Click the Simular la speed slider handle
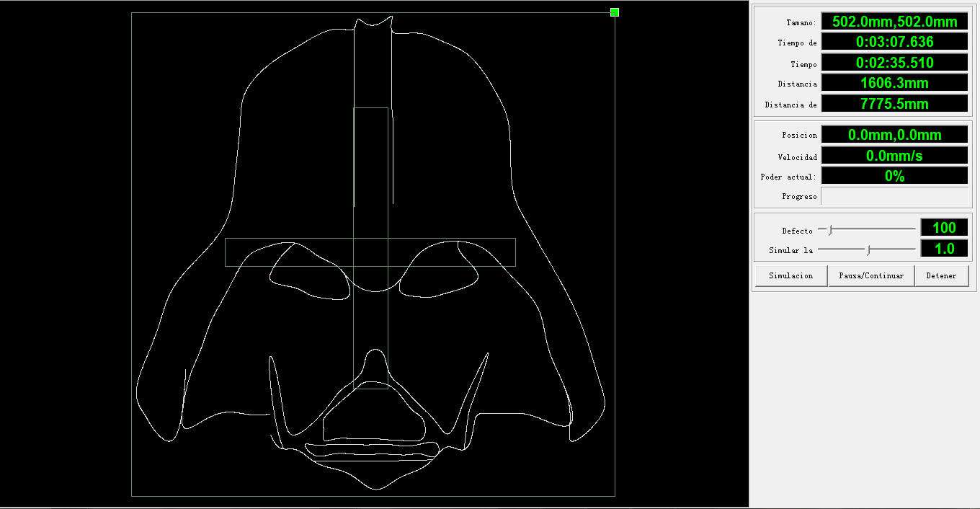 (x=868, y=249)
